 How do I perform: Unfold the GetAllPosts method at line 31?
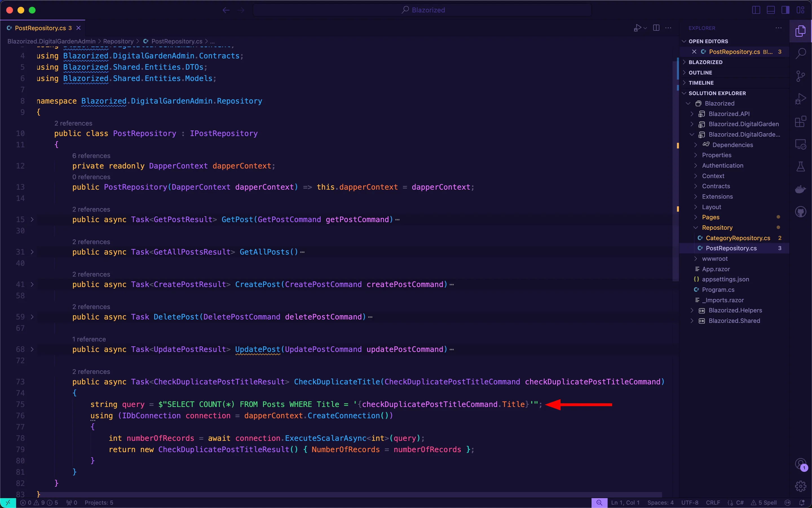(32, 252)
